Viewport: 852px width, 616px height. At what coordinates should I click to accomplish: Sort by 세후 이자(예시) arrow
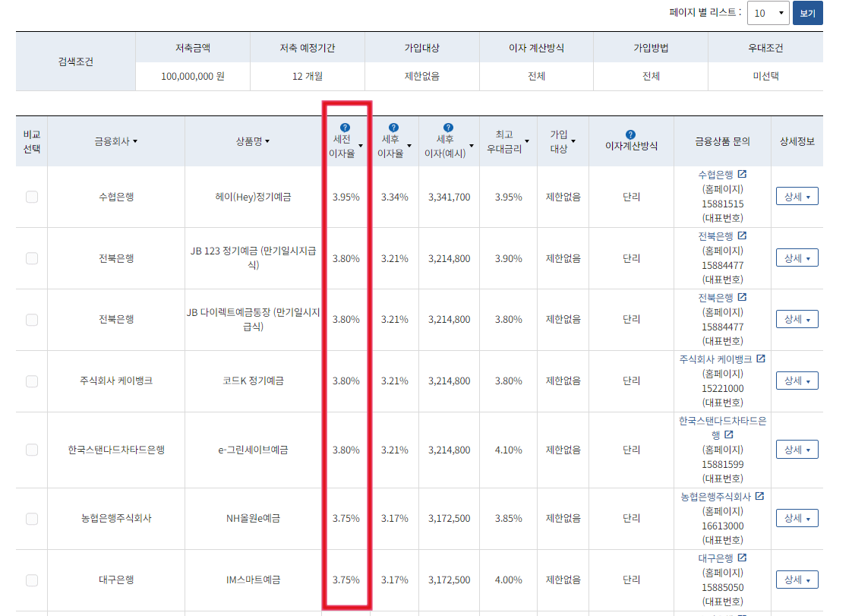coord(472,146)
